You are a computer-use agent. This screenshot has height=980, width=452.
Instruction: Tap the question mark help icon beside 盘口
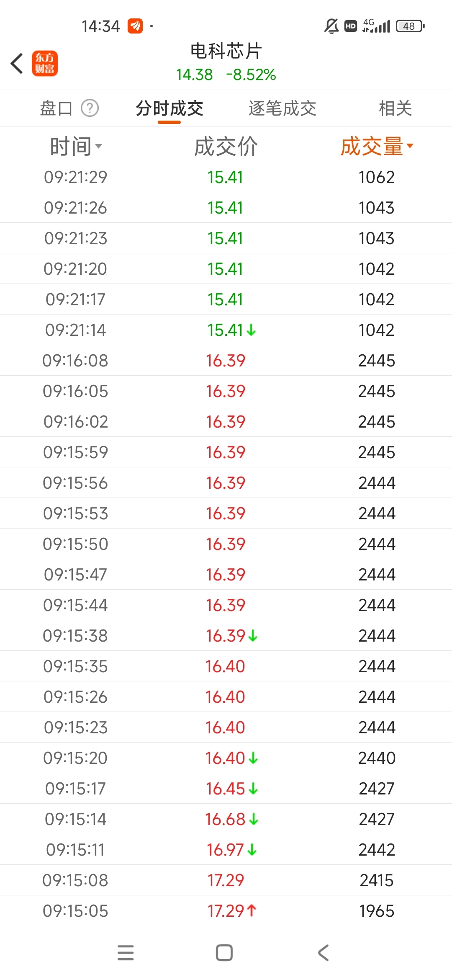(x=90, y=108)
